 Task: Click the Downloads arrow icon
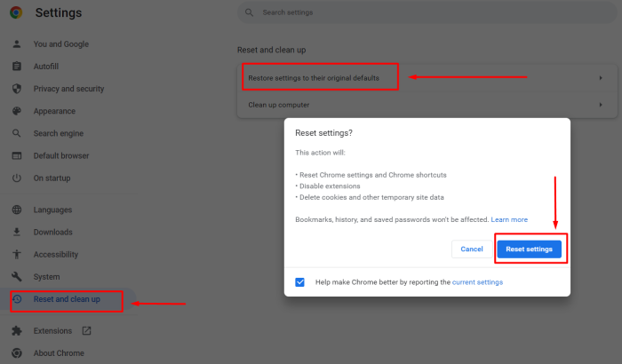coord(17,232)
